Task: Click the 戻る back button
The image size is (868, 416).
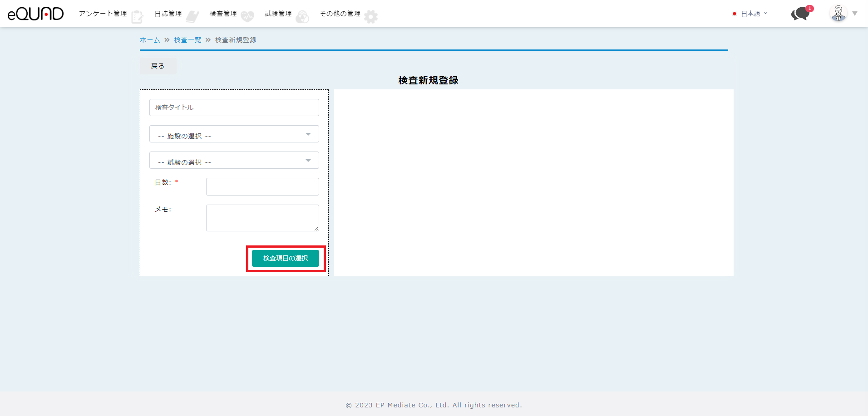Action: tap(158, 66)
